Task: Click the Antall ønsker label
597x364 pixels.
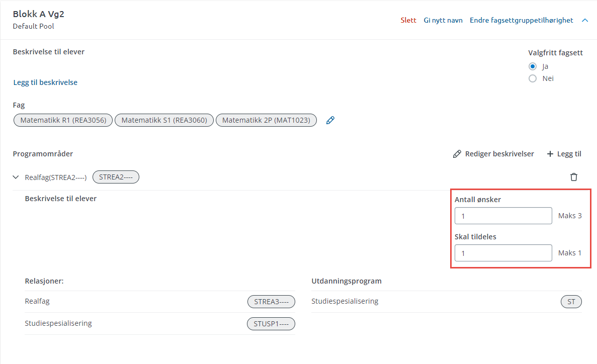Action: (x=478, y=200)
